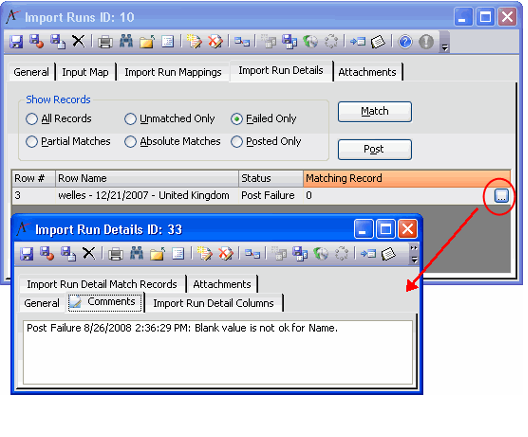Click inside the Comments text box

point(218,352)
